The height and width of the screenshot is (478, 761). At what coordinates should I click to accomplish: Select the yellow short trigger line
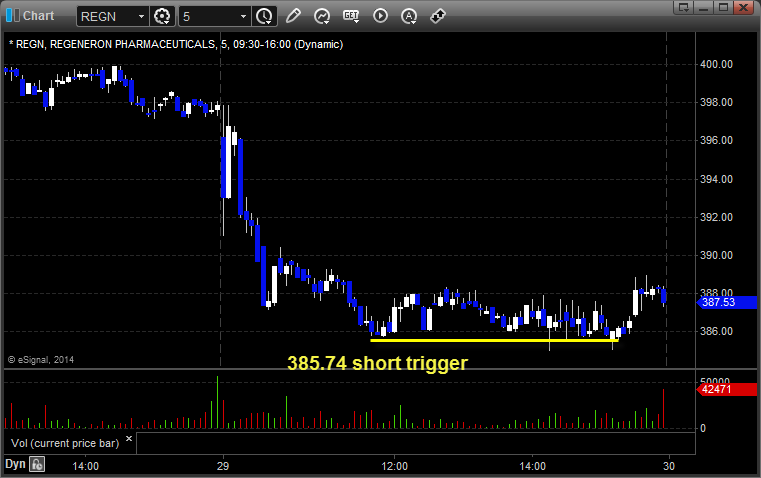point(494,340)
